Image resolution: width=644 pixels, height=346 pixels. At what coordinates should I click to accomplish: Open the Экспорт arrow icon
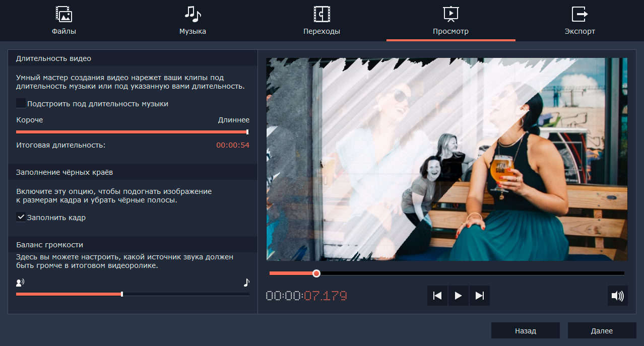(579, 14)
